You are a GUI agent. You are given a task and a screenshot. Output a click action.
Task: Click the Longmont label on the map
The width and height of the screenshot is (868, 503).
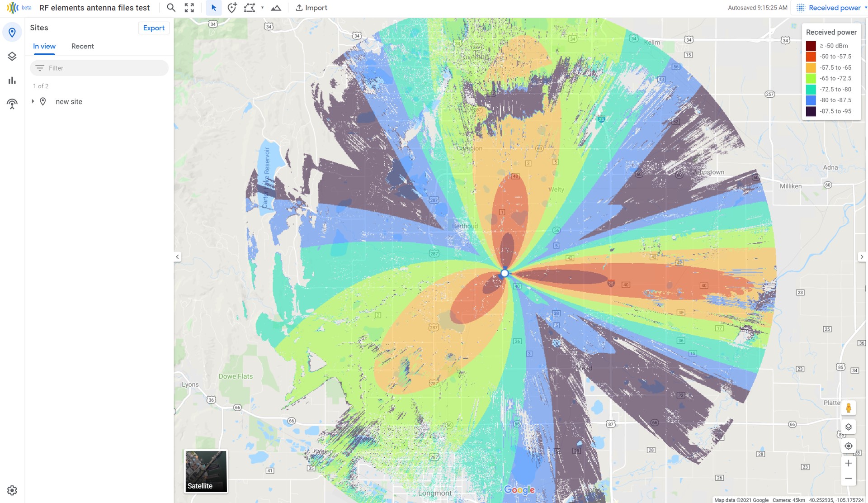pos(435,493)
